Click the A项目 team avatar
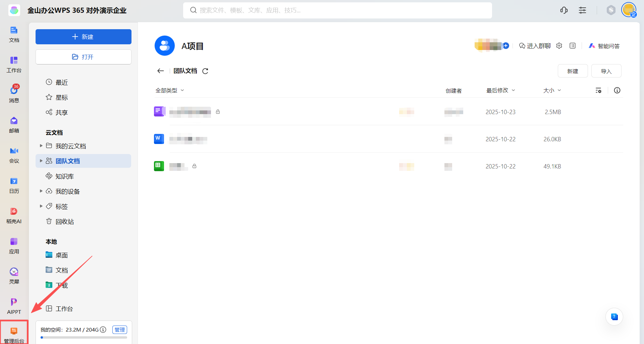 pos(164,46)
